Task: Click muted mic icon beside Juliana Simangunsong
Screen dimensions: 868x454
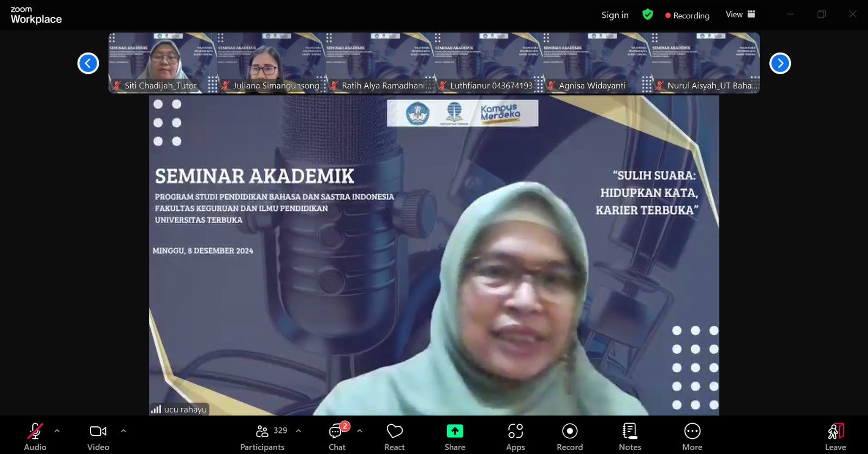Action: 226,85
